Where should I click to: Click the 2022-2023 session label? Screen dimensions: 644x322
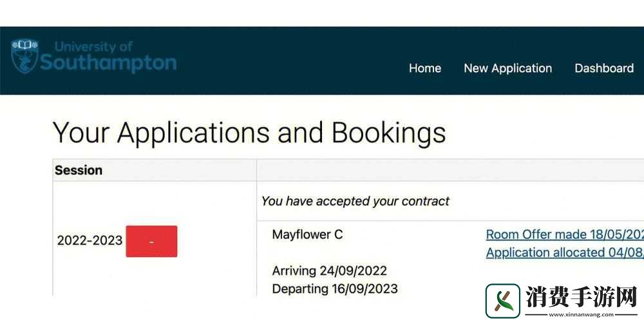pos(90,240)
